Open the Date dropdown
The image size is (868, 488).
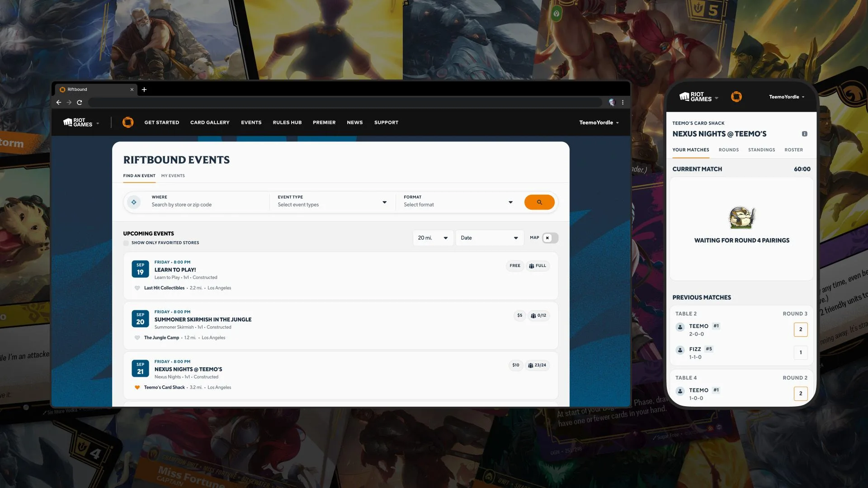coord(490,238)
